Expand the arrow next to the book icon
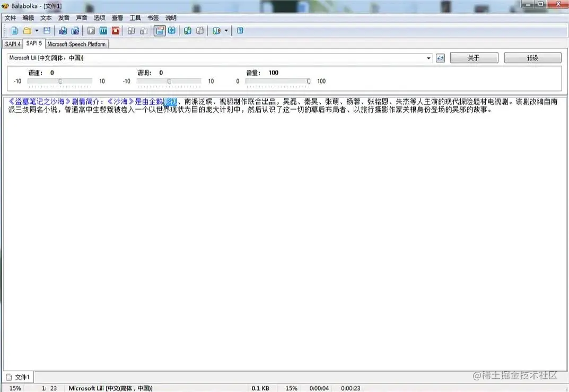Viewport: 569px width, 392px height. coord(226,31)
